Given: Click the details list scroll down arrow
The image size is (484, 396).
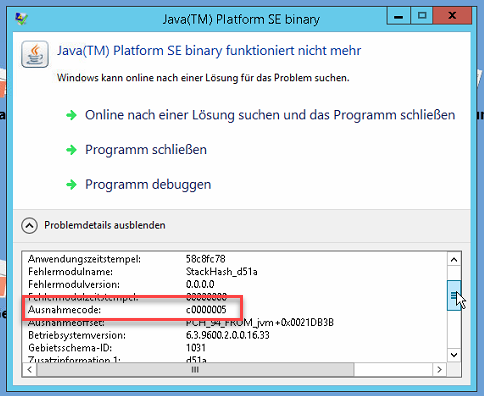Looking at the screenshot, I should point(454,355).
